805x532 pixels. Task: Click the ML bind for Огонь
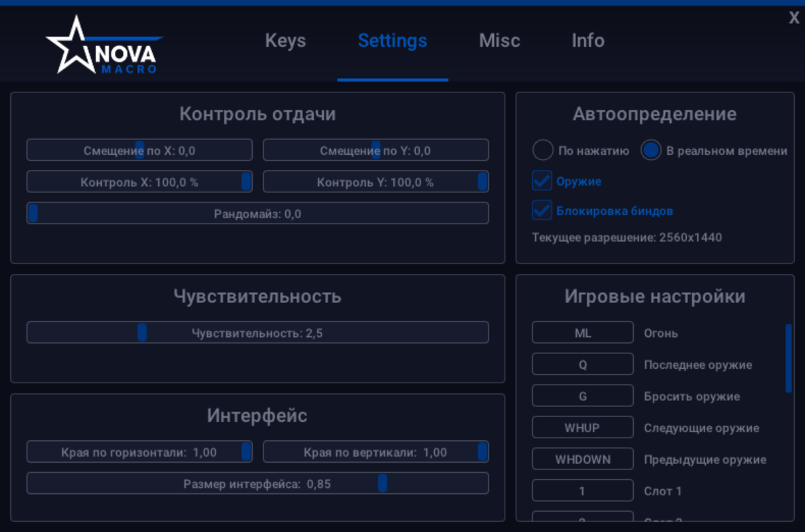click(582, 332)
